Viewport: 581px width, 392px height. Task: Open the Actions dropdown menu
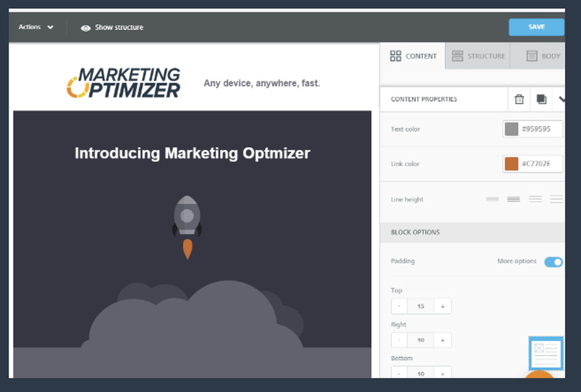(36, 27)
